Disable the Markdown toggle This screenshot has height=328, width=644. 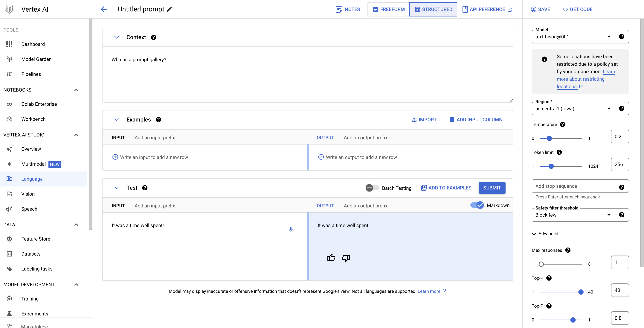pos(477,205)
